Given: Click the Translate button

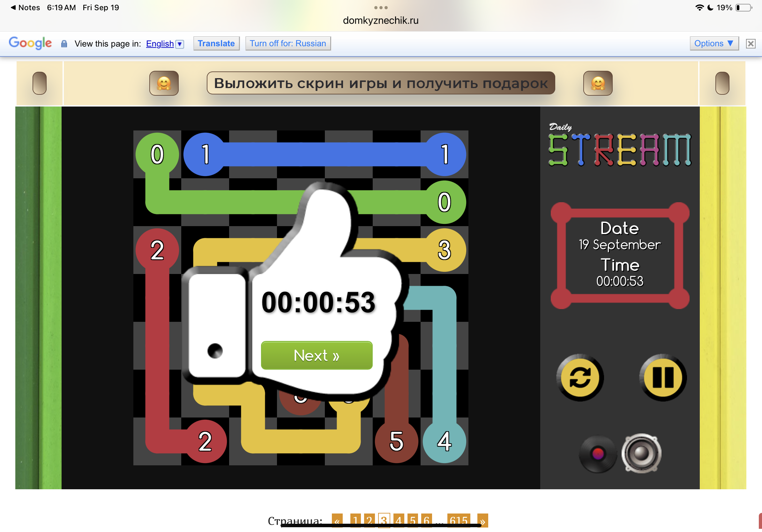Looking at the screenshot, I should coord(216,43).
